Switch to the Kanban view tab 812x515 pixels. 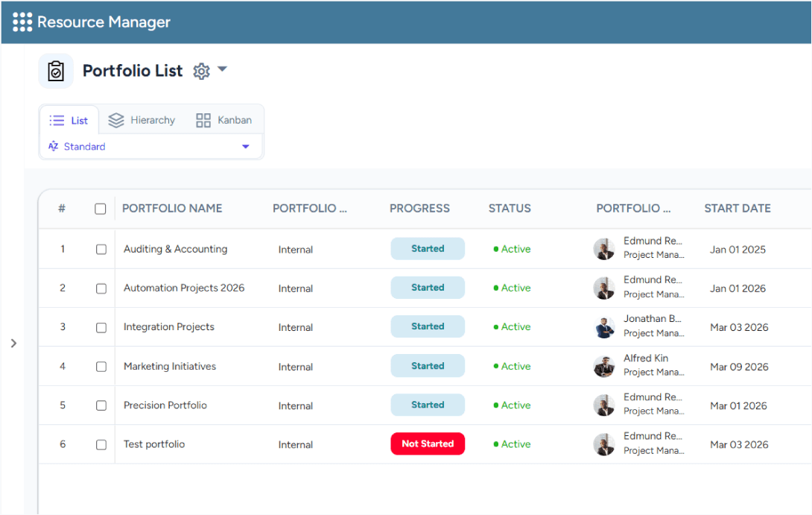click(223, 120)
